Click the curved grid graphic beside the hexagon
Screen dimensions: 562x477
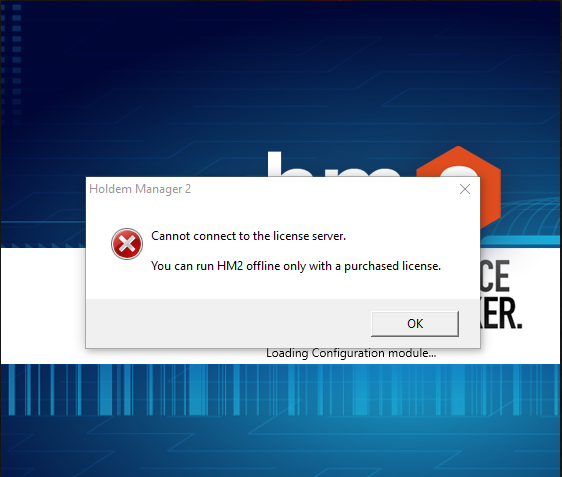pos(530,217)
